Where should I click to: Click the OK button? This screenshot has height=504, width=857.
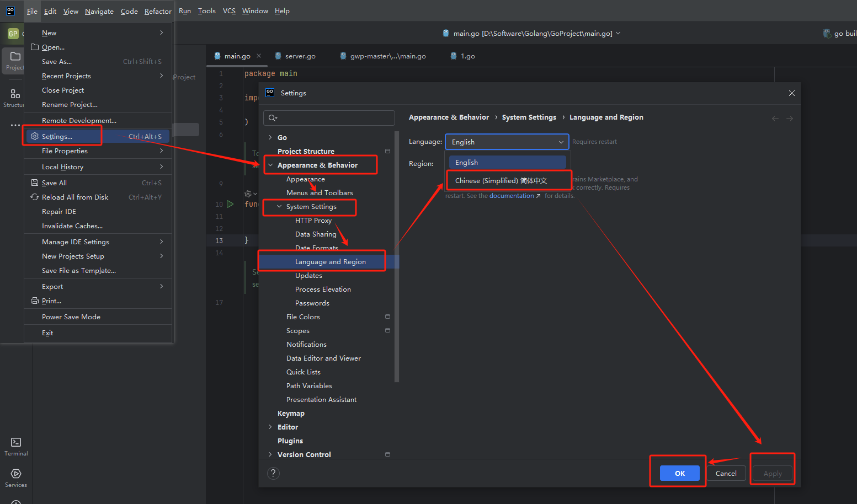(x=680, y=473)
